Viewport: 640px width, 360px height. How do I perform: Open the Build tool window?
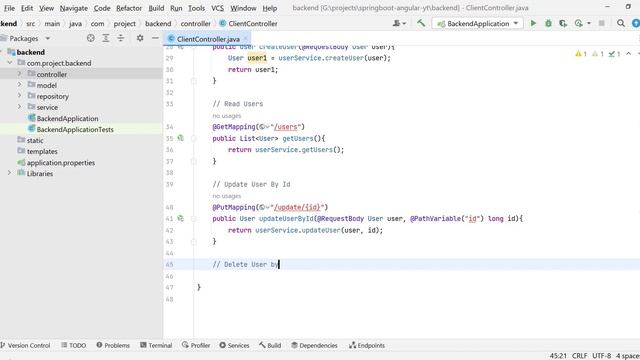[270, 345]
